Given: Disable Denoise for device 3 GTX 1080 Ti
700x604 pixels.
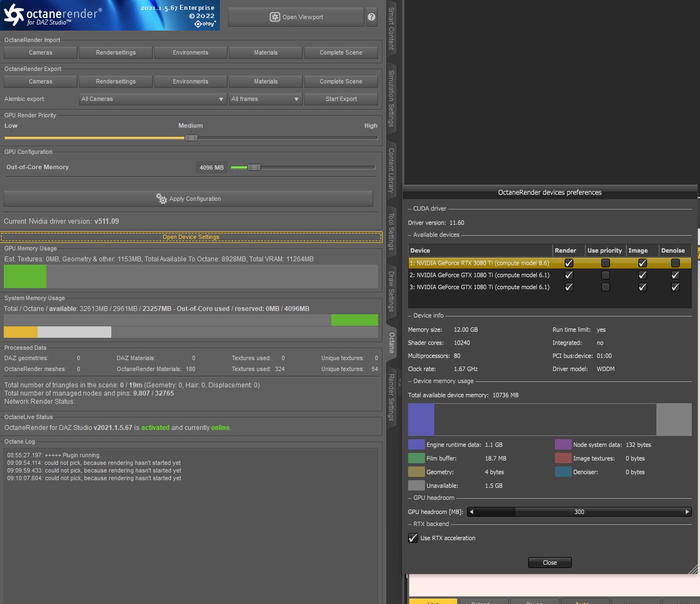Looking at the screenshot, I should (675, 287).
